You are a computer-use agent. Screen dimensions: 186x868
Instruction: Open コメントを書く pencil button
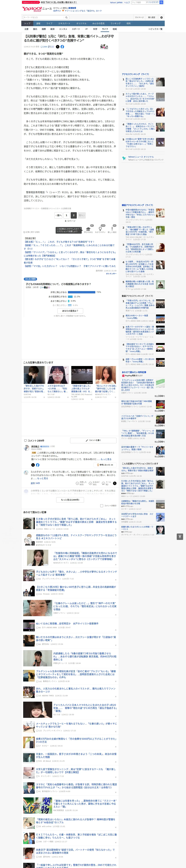[93, 440]
